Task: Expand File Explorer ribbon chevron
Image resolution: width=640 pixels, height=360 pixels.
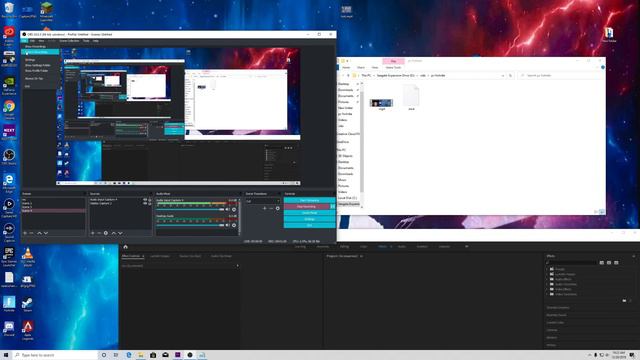Action: tap(596, 67)
